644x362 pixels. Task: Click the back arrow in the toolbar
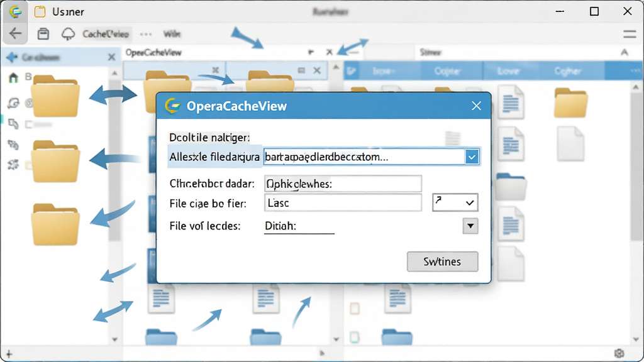click(15, 33)
